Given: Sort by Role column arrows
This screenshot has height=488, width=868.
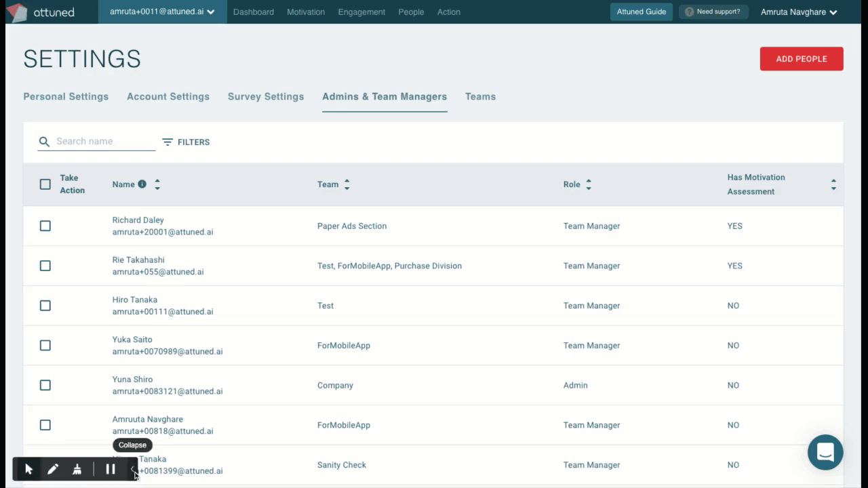Looking at the screenshot, I should 589,184.
